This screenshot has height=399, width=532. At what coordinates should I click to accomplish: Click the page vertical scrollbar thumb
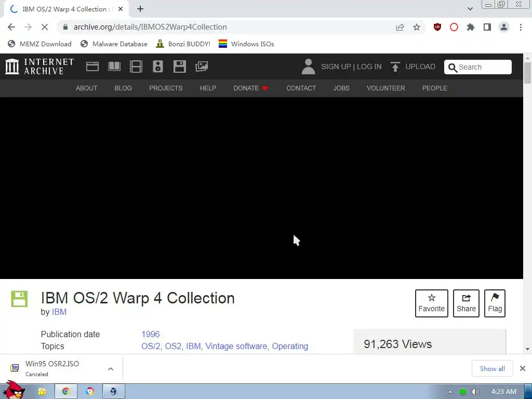(527, 73)
